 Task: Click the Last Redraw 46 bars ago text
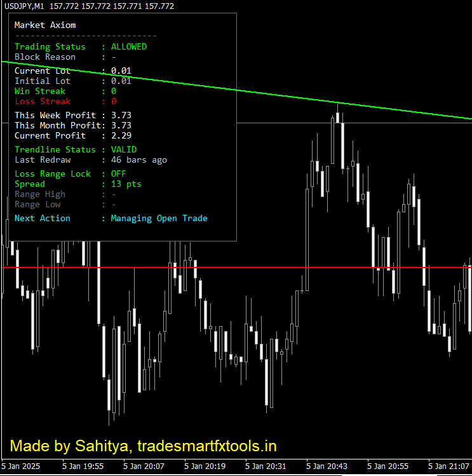(x=138, y=160)
